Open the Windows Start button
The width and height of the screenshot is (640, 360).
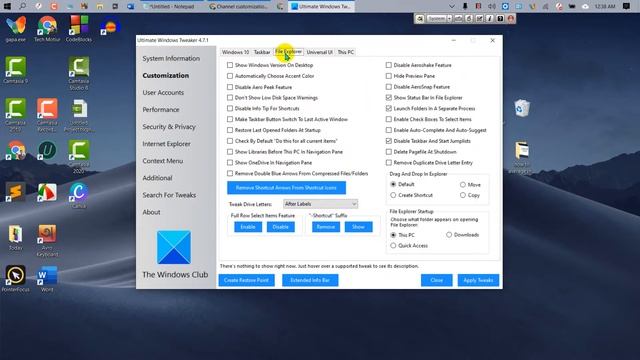[x=7, y=6]
